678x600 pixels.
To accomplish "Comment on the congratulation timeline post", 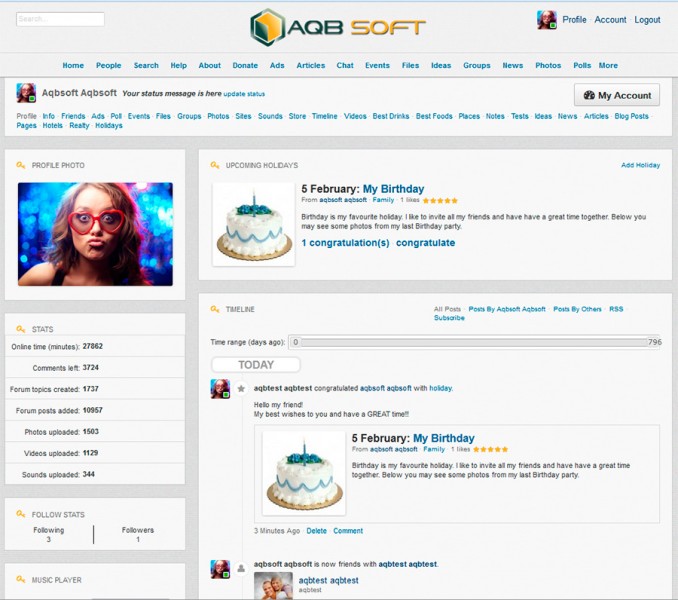I will [348, 531].
